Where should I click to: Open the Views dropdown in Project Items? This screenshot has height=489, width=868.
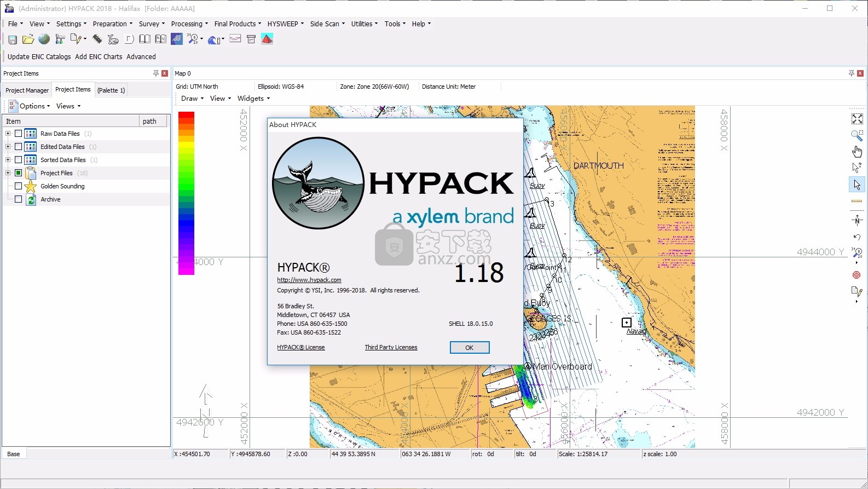tap(68, 106)
